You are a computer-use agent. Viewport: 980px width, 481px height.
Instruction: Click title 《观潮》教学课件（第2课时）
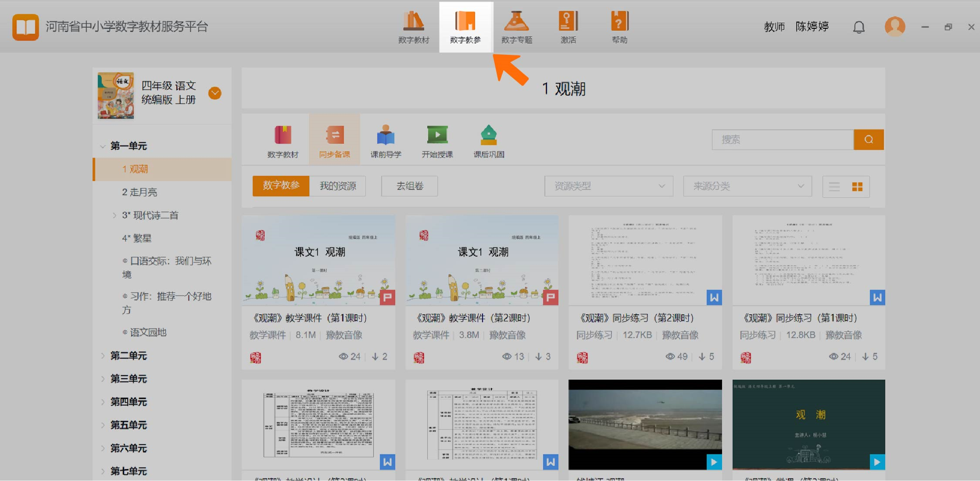click(x=473, y=318)
